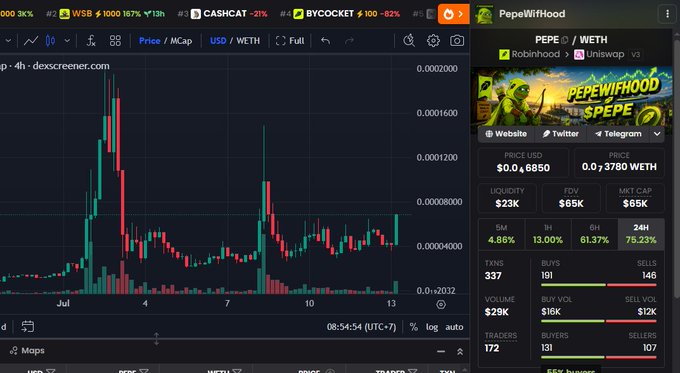The image size is (680, 373).
Task: Switch chart to MCap mode
Action: point(181,41)
